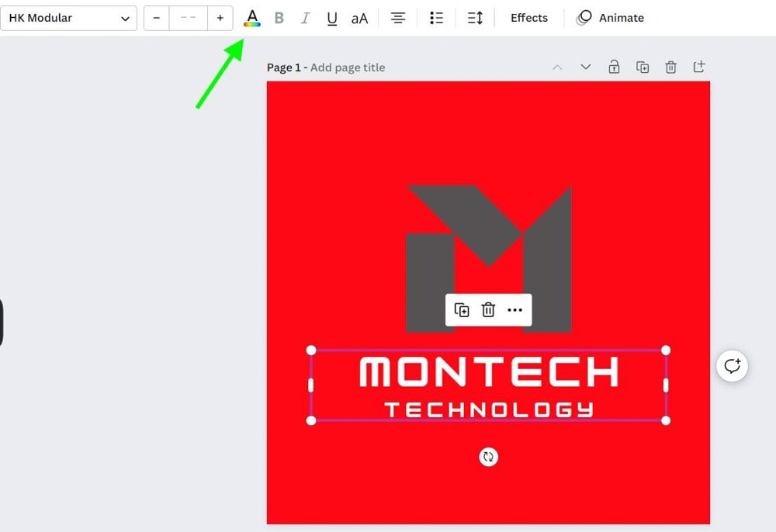This screenshot has width=776, height=532.
Task: Click the right side width handle
Action: (666, 385)
